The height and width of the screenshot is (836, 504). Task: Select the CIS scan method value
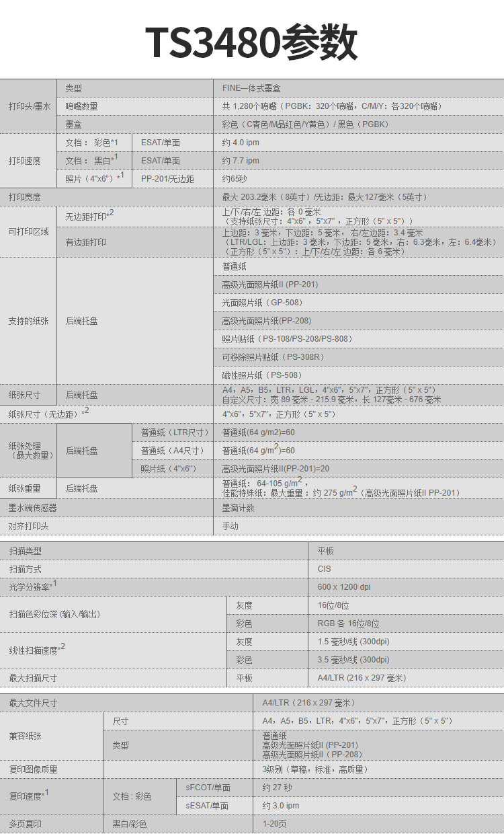(x=325, y=569)
